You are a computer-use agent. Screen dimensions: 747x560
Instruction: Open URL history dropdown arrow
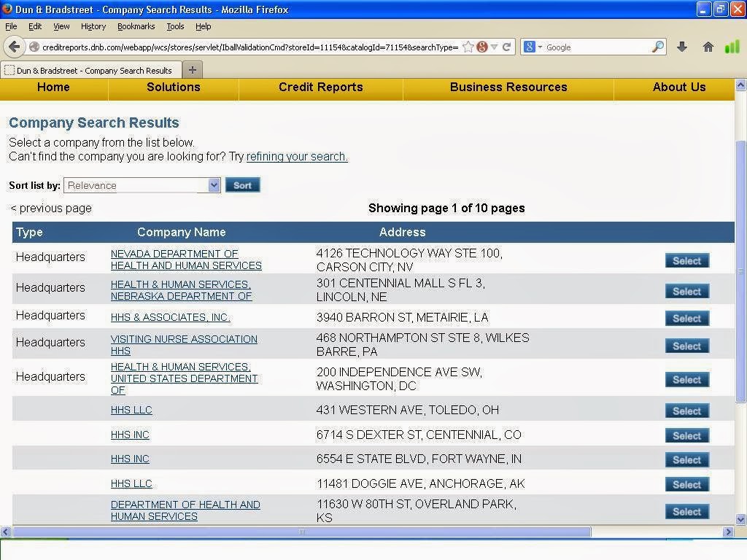(495, 47)
